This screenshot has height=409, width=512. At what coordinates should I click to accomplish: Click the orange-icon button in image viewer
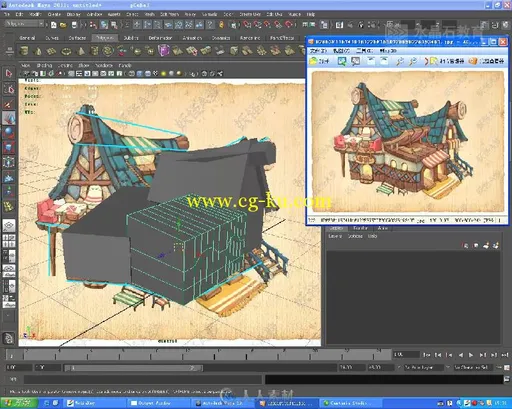pos(486,61)
